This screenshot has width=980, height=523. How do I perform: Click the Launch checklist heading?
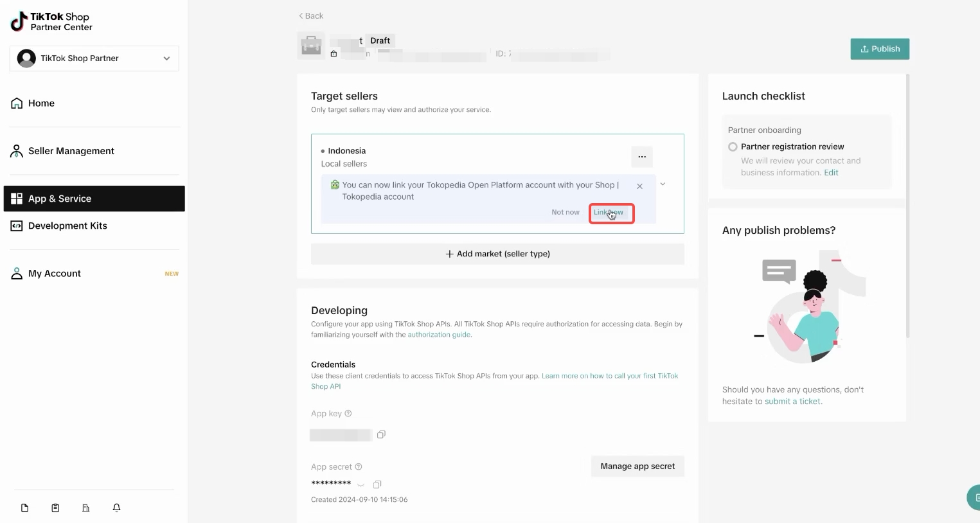pyautogui.click(x=763, y=96)
